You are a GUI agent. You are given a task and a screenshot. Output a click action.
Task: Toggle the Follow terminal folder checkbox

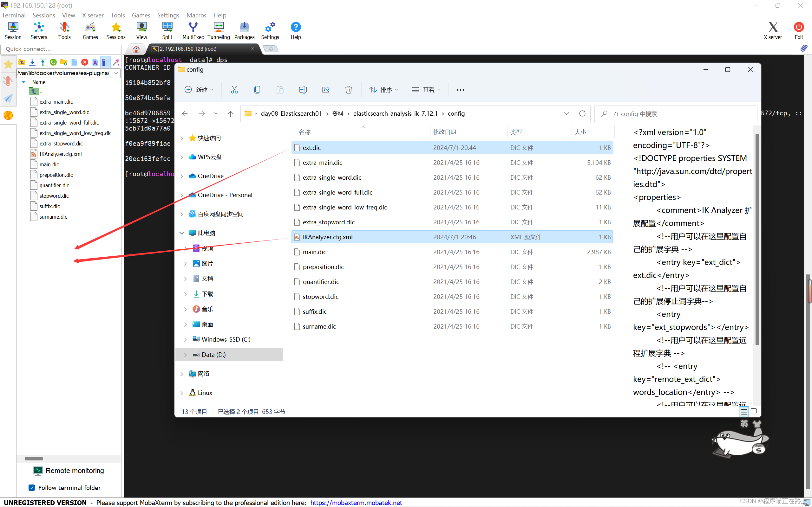click(x=32, y=488)
